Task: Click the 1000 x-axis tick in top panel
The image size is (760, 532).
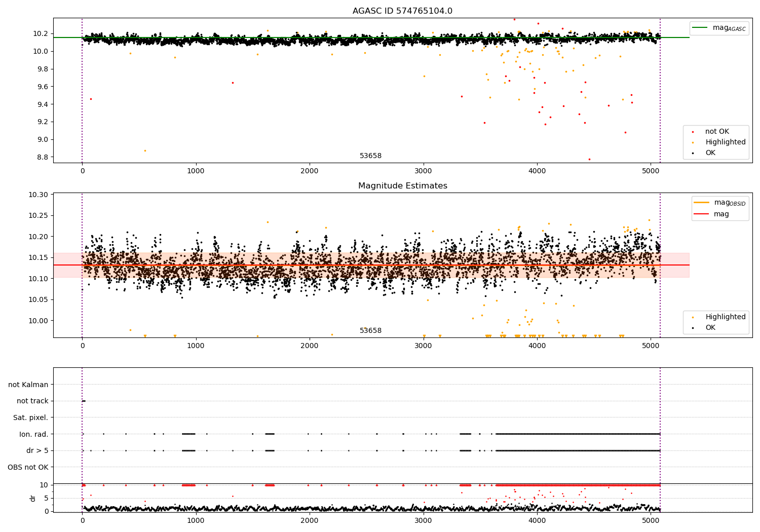Action: [196, 171]
